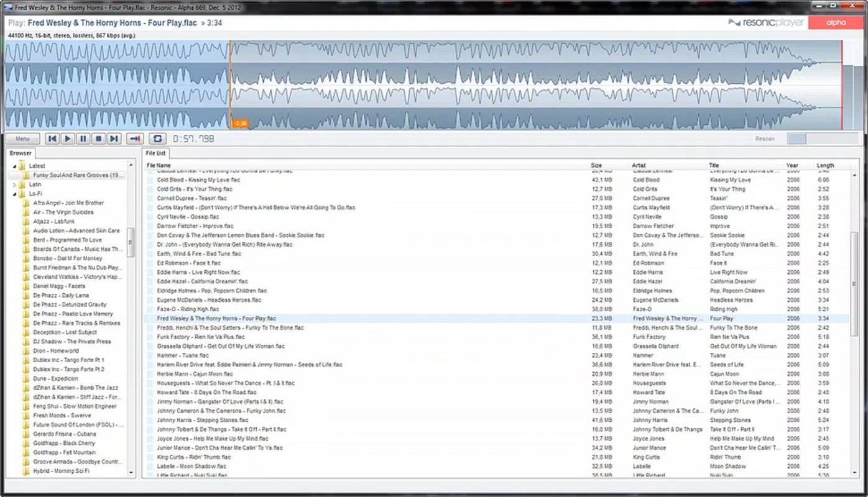
Task: Open the Menu button
Action: 22,139
